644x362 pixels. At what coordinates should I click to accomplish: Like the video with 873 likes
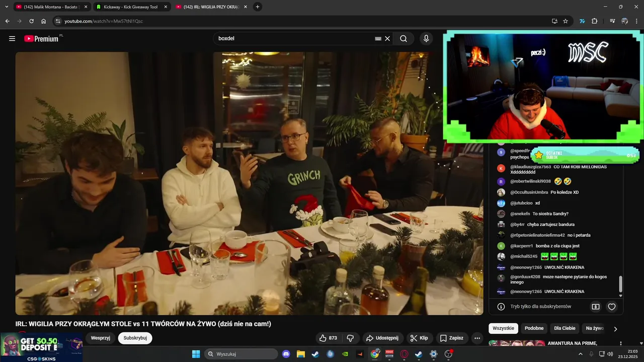click(328, 338)
